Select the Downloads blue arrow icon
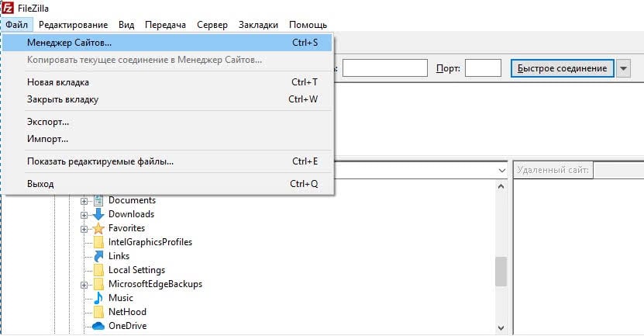Screen dimensions: 644x336 pyautogui.click(x=98, y=214)
